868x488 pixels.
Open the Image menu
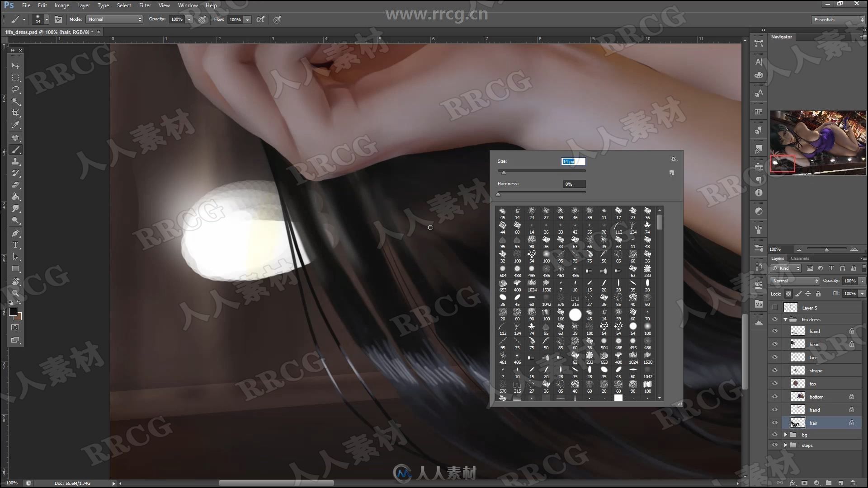coord(62,5)
